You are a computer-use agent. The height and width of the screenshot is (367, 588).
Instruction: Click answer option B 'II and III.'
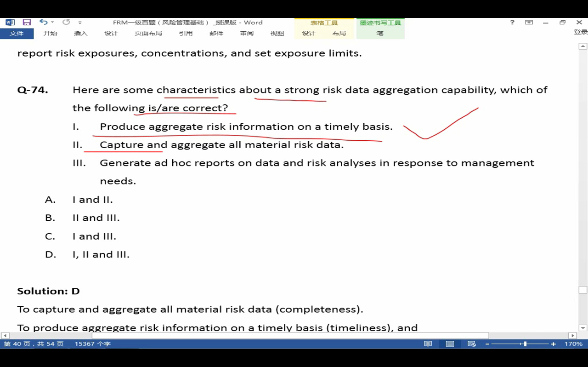coord(96,218)
